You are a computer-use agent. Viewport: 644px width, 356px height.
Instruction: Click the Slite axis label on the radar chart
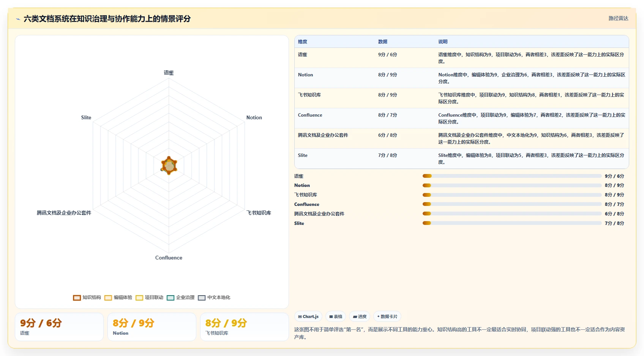[x=86, y=117]
